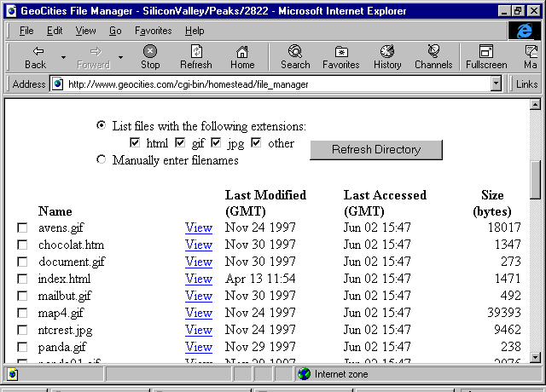
Task: Check the panda.gif file checkbox
Action: coord(22,347)
